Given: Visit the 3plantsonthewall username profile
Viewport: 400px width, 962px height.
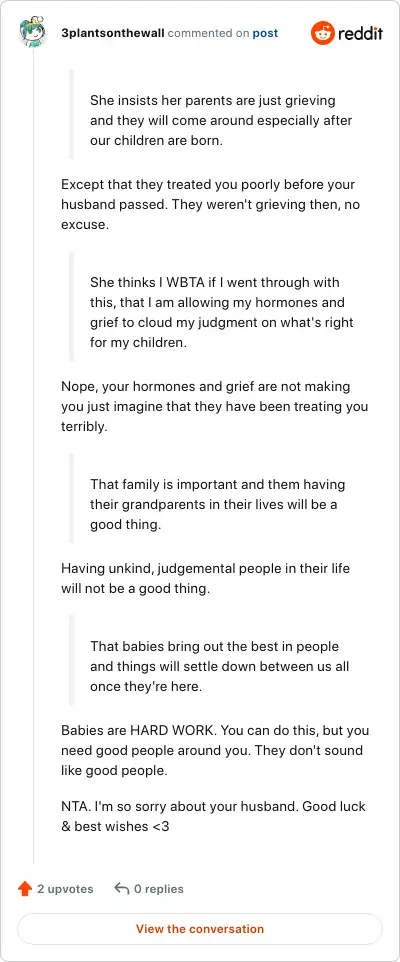Looking at the screenshot, I should 113,33.
